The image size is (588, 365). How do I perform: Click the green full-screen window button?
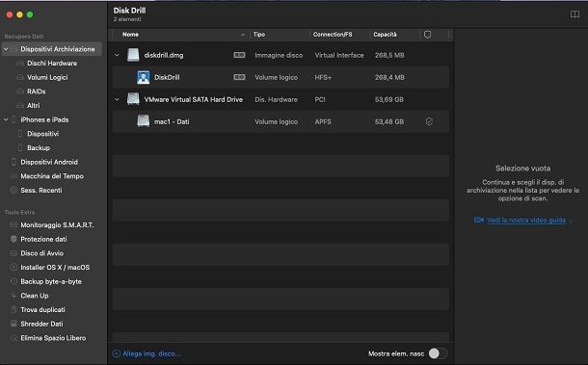pos(30,14)
